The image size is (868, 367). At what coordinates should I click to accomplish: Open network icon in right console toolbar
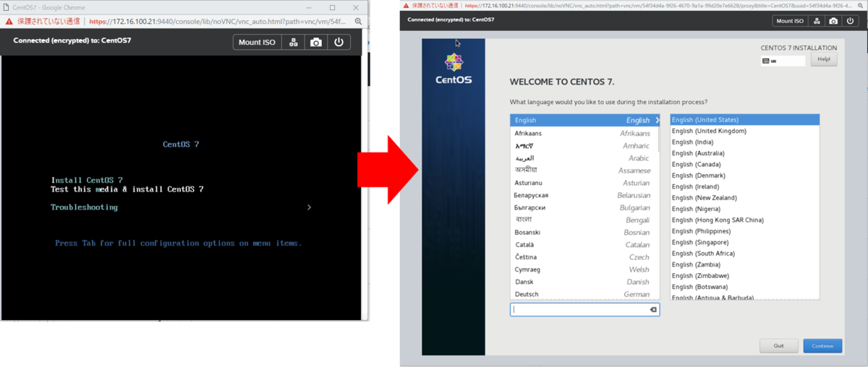[817, 21]
